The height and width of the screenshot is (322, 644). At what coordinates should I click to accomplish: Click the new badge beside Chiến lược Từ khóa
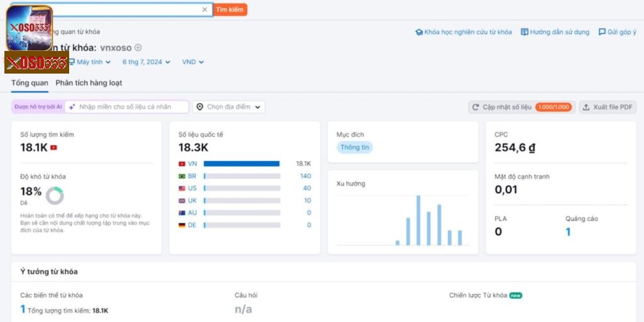click(516, 296)
